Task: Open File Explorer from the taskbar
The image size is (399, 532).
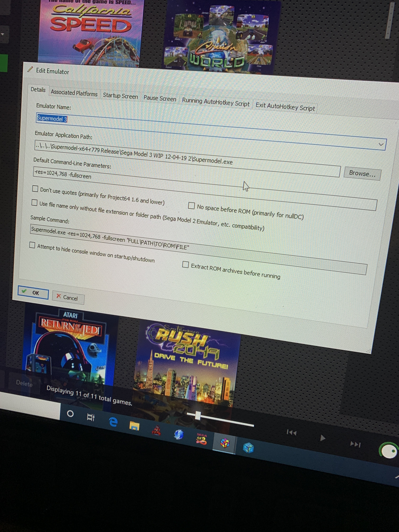Action: [x=134, y=426]
